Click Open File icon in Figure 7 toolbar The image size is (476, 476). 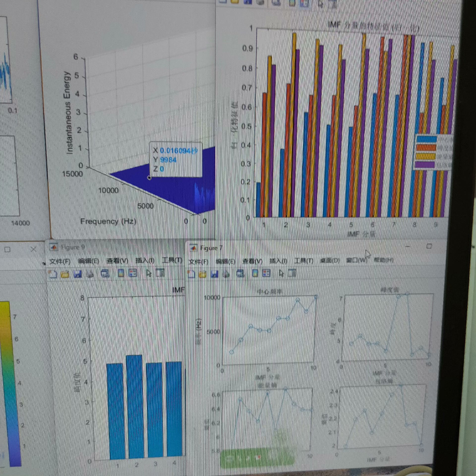(203, 274)
